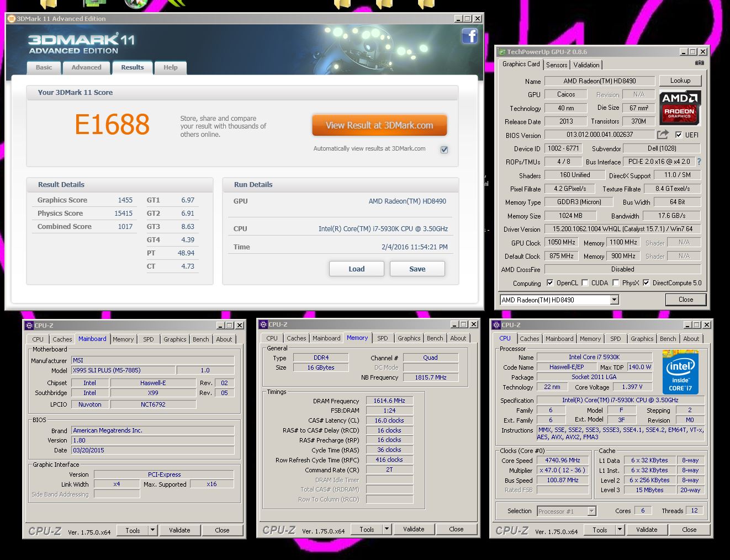Click Close button in CPU-Z Memory window
Image resolution: width=730 pixels, height=560 pixels.
coord(456,529)
